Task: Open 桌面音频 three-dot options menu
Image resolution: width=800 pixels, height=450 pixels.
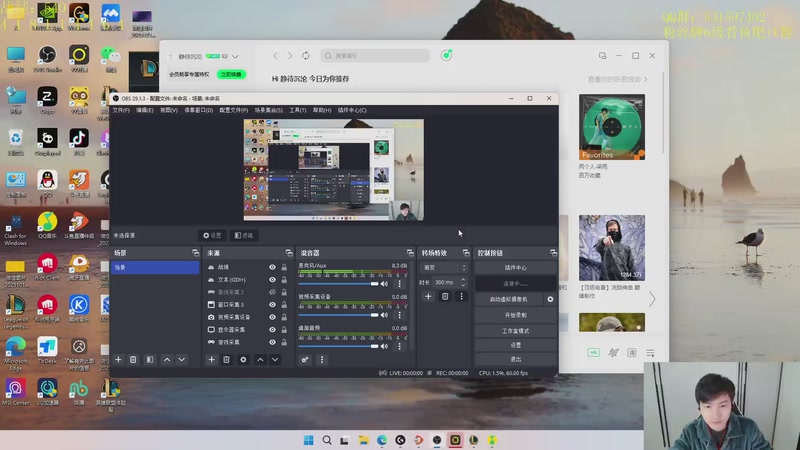Action: (x=399, y=346)
